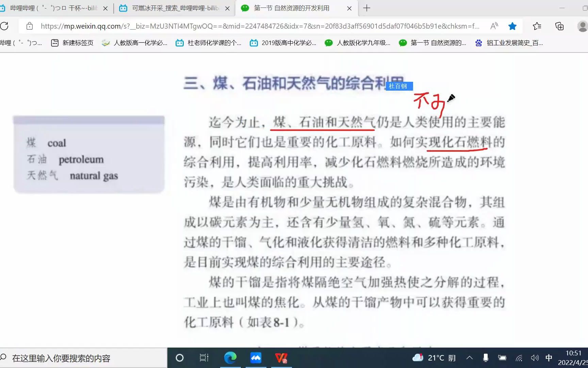Open the 21°C weather widget
Screen dimensions: 588x368
434,358
